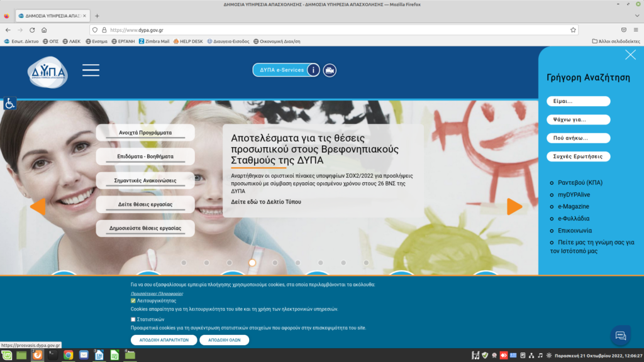Screen dimensions: 644x362
Task: Open Ανοιχτά Προγράμματα
Action: pyautogui.click(x=145, y=133)
